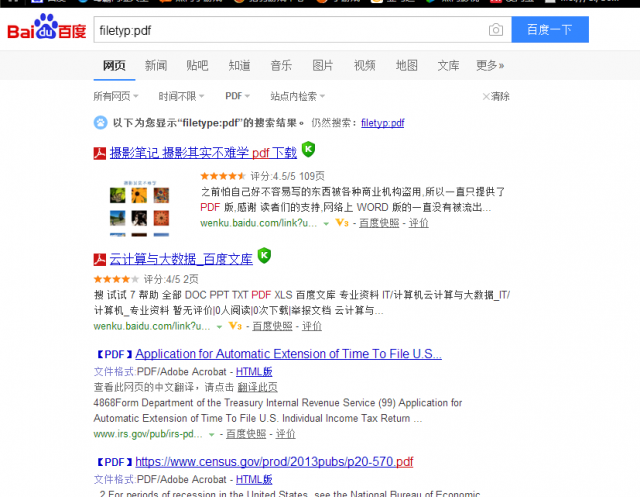Open 更多» more categories

(x=490, y=65)
